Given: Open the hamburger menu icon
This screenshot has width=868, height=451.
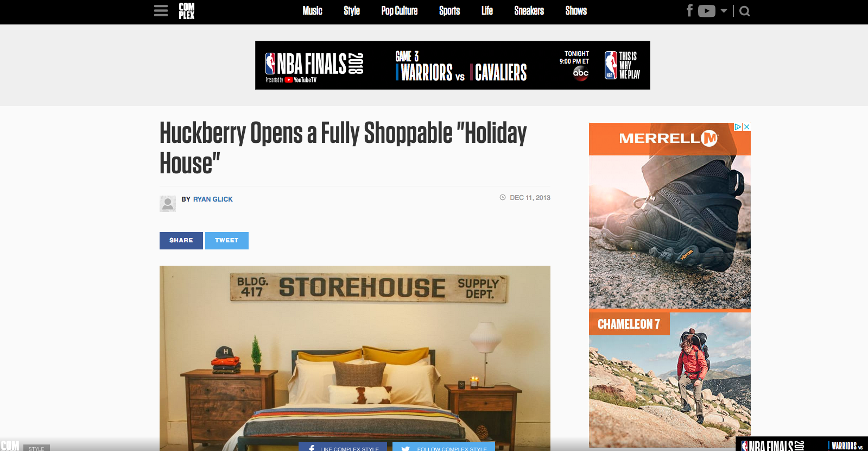Looking at the screenshot, I should (161, 11).
